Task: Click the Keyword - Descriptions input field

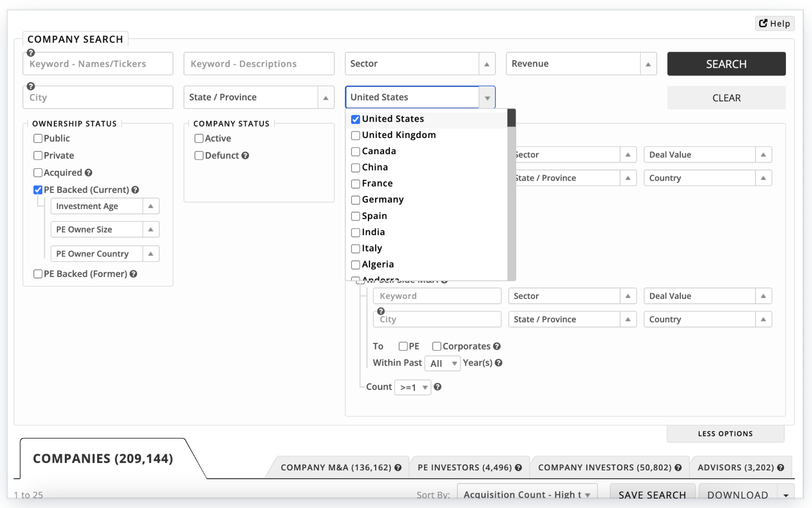Action: click(x=259, y=64)
